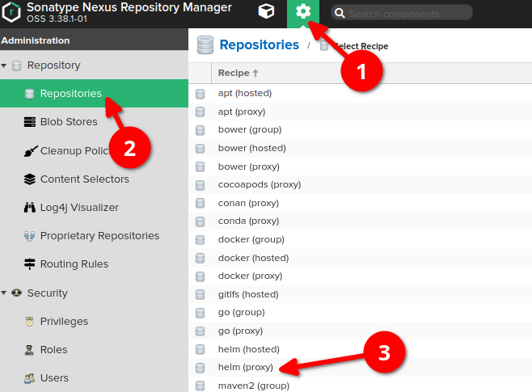Select the docker (hosted) recipe

(253, 258)
